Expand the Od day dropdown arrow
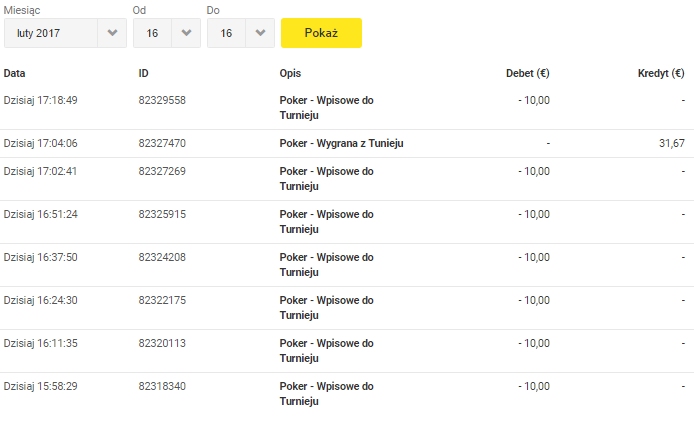The width and height of the screenshot is (694, 423). coord(186,33)
